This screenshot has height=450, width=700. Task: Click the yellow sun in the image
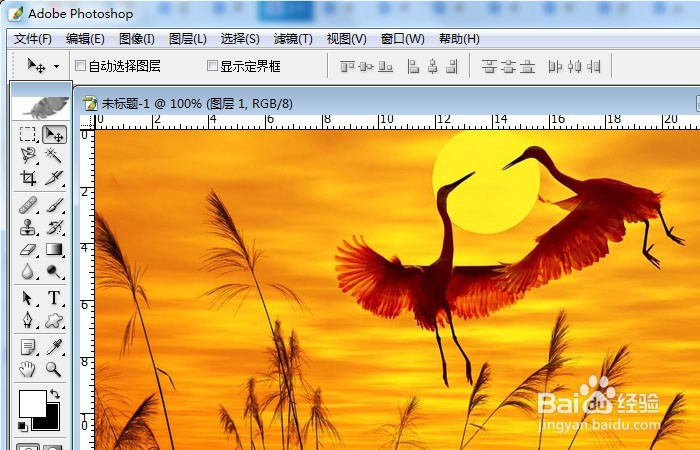[486, 183]
